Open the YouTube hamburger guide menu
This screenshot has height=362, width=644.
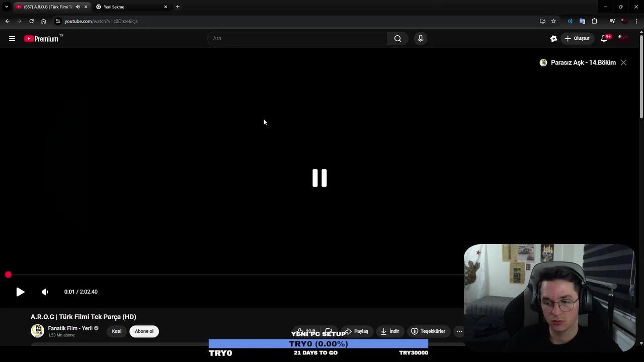(x=12, y=39)
